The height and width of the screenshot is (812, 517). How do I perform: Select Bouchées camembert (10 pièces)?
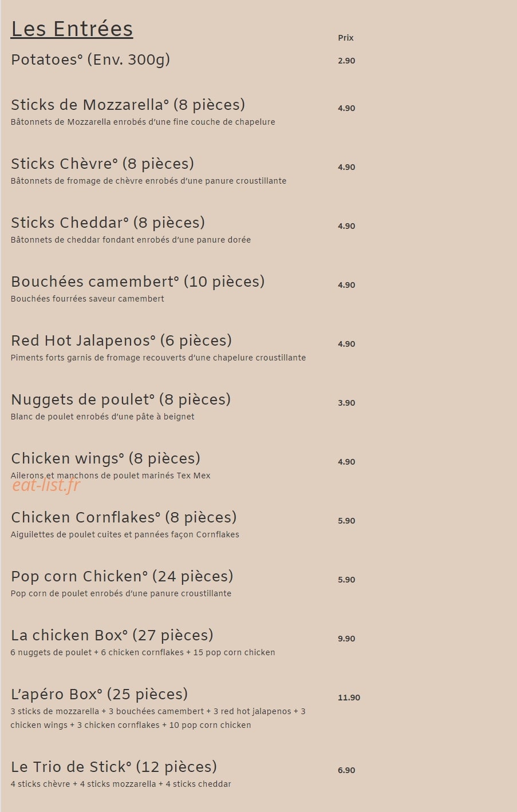point(138,282)
